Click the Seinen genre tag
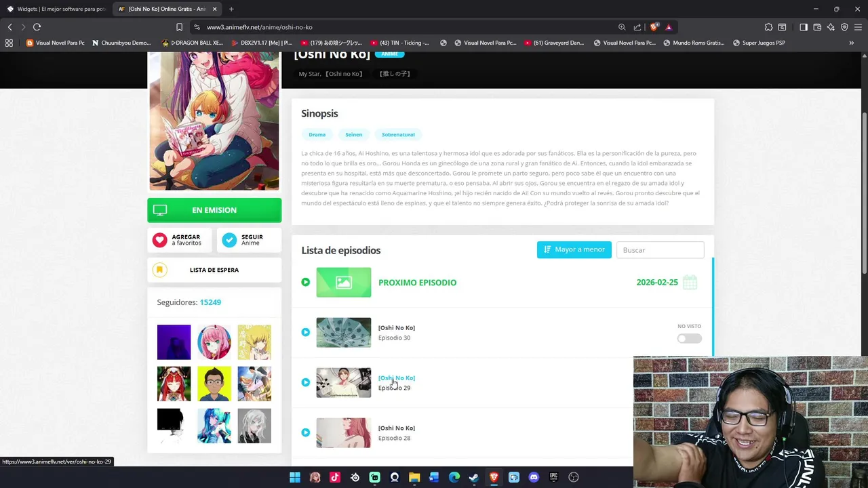 point(353,134)
